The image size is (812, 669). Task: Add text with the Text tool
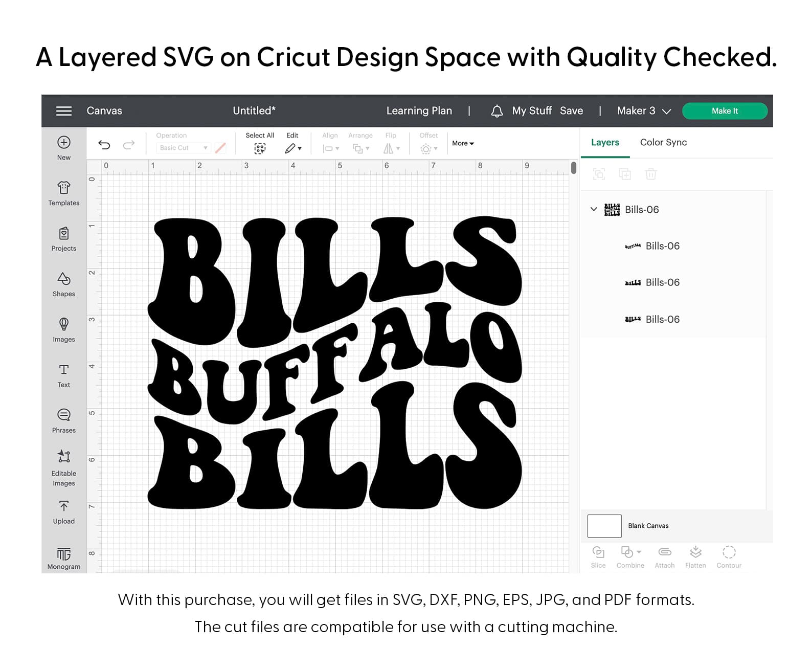64,375
